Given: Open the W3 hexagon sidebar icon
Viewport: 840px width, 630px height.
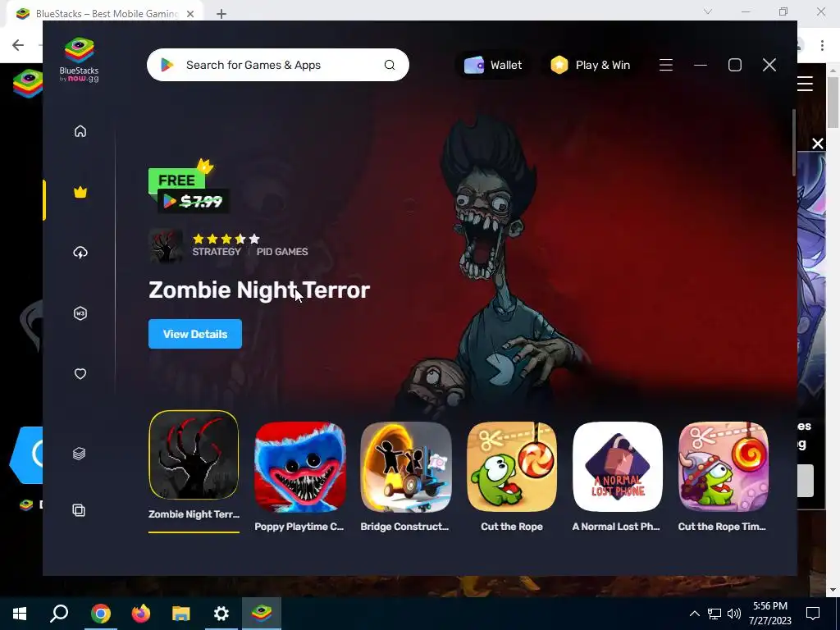Looking at the screenshot, I should click(80, 313).
